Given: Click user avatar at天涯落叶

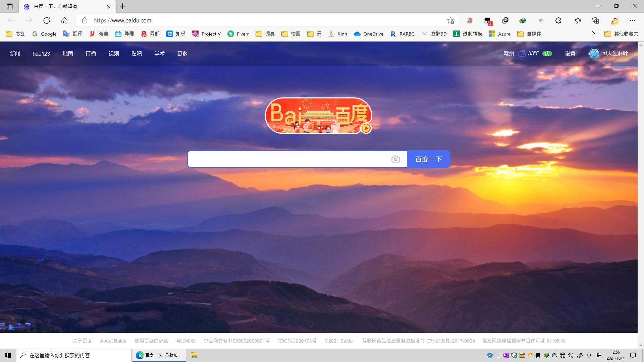Looking at the screenshot, I should [594, 53].
